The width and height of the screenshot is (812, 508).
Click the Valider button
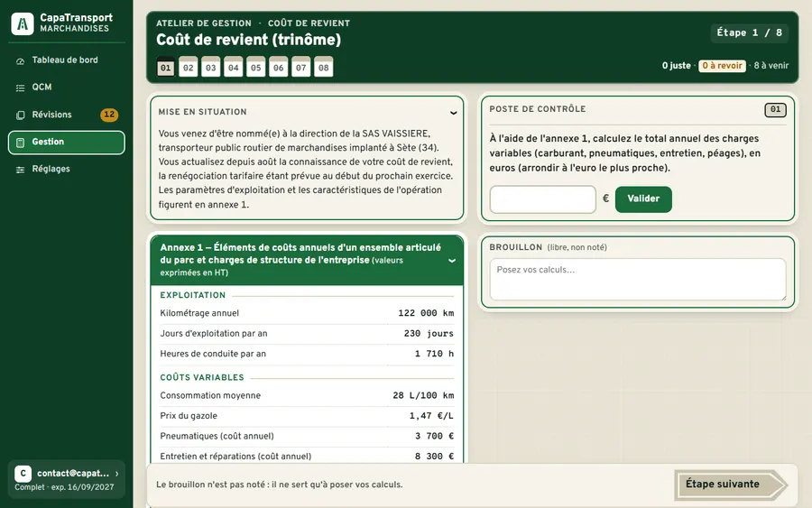point(643,199)
